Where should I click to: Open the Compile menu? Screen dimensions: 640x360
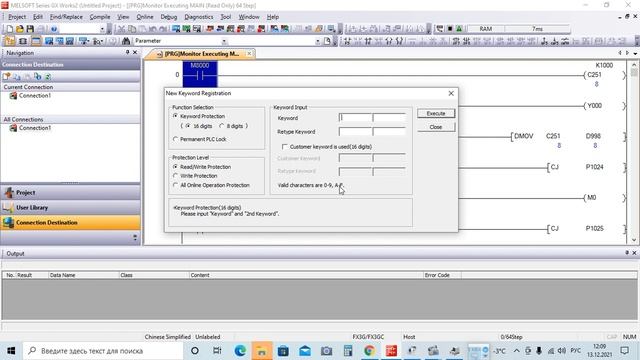[100, 17]
